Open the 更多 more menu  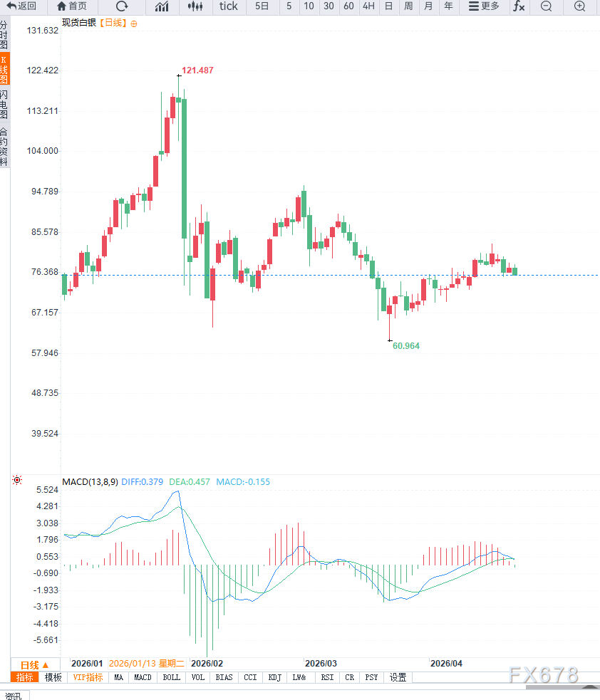[484, 6]
